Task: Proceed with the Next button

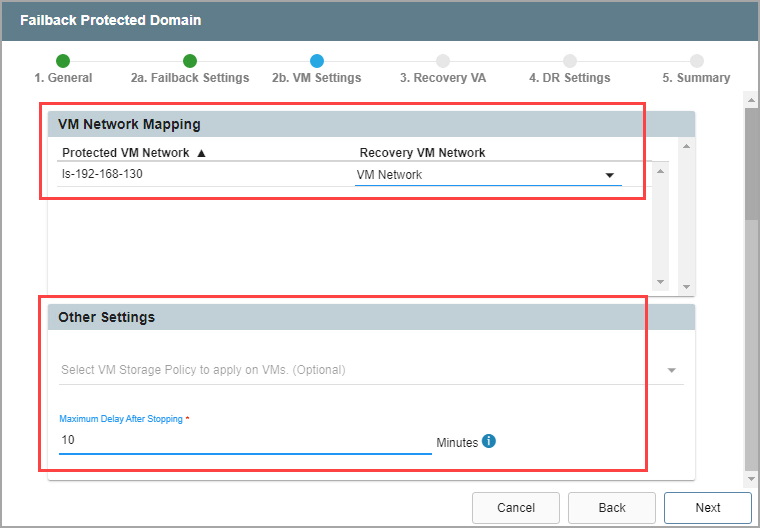Action: click(707, 508)
